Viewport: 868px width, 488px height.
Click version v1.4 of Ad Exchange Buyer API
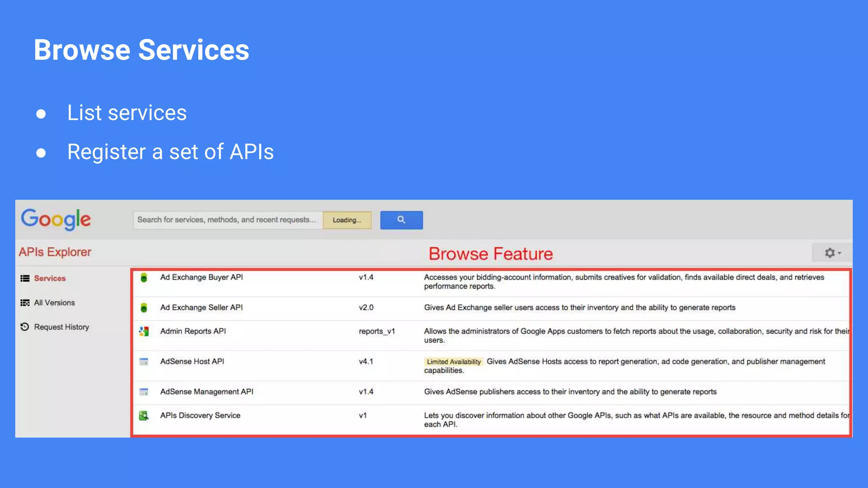(366, 277)
